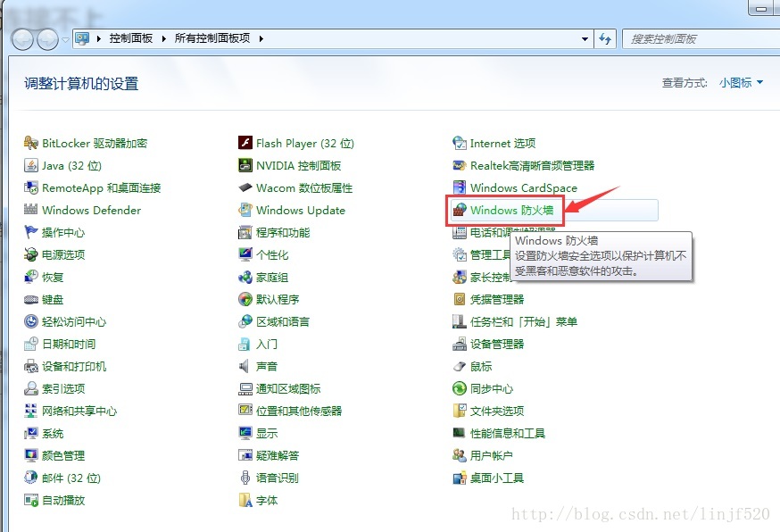The height and width of the screenshot is (532, 780).
Task: Open the 自动播放 link
Action: tap(63, 500)
